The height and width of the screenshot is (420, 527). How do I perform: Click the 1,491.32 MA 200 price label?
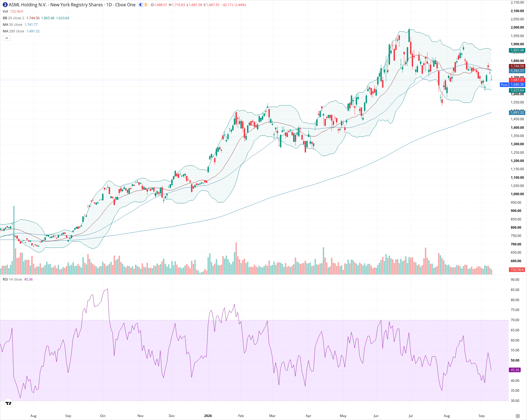click(517, 112)
